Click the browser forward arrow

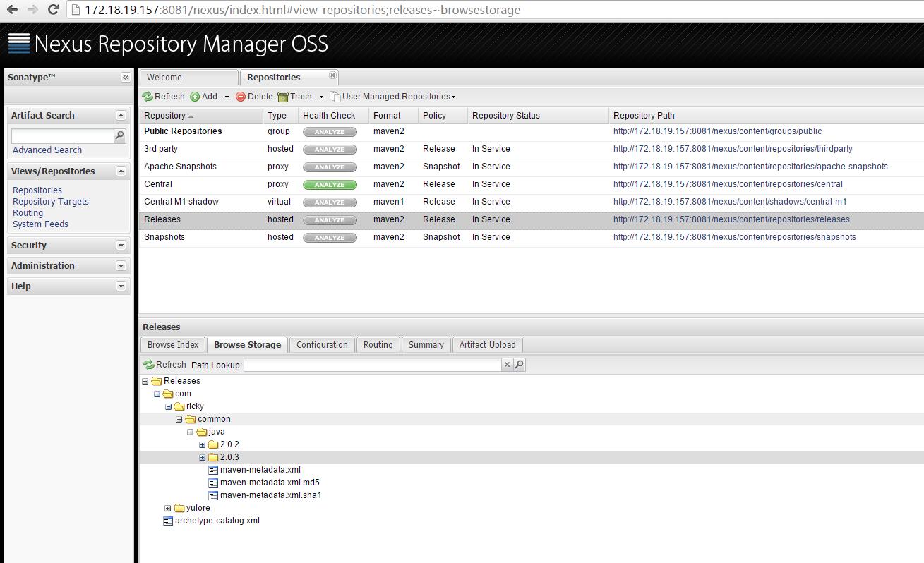[x=32, y=10]
